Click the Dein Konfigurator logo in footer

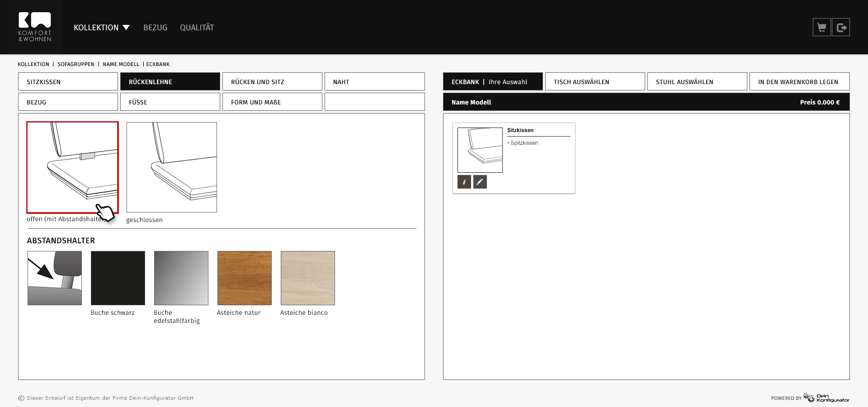(826, 398)
